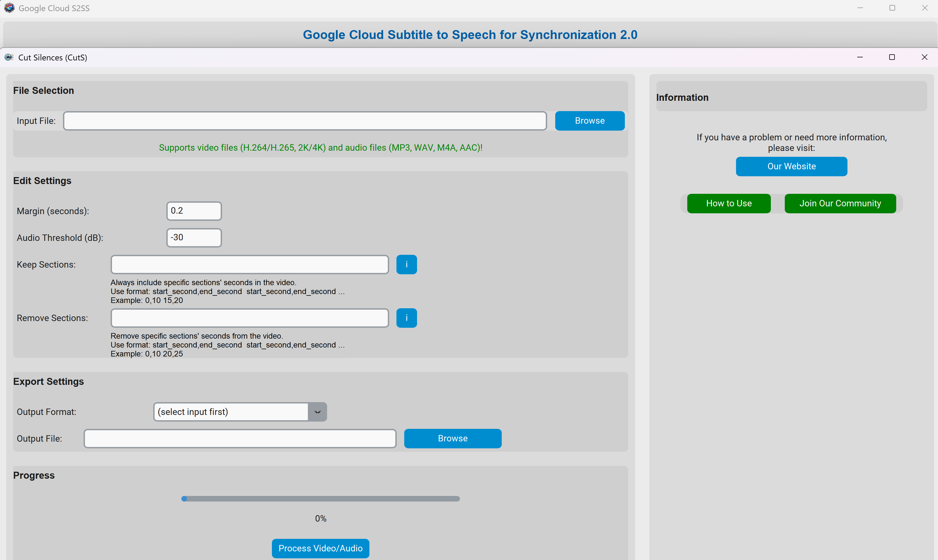Click the Output Format combo box text
The width and height of the screenshot is (938, 560).
[x=230, y=412]
